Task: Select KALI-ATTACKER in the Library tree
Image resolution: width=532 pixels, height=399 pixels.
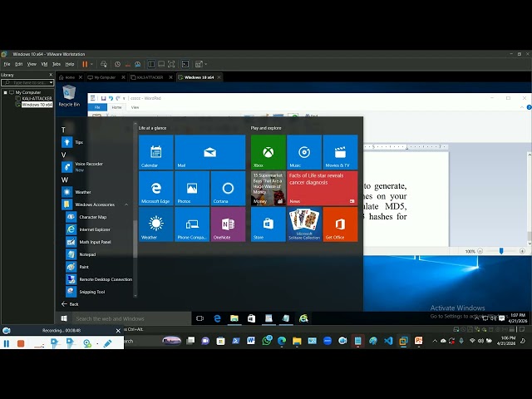Action: 37,98
